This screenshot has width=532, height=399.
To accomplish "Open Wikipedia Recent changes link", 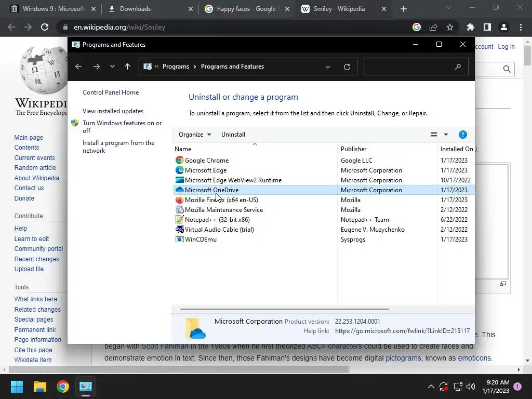I will (37, 259).
